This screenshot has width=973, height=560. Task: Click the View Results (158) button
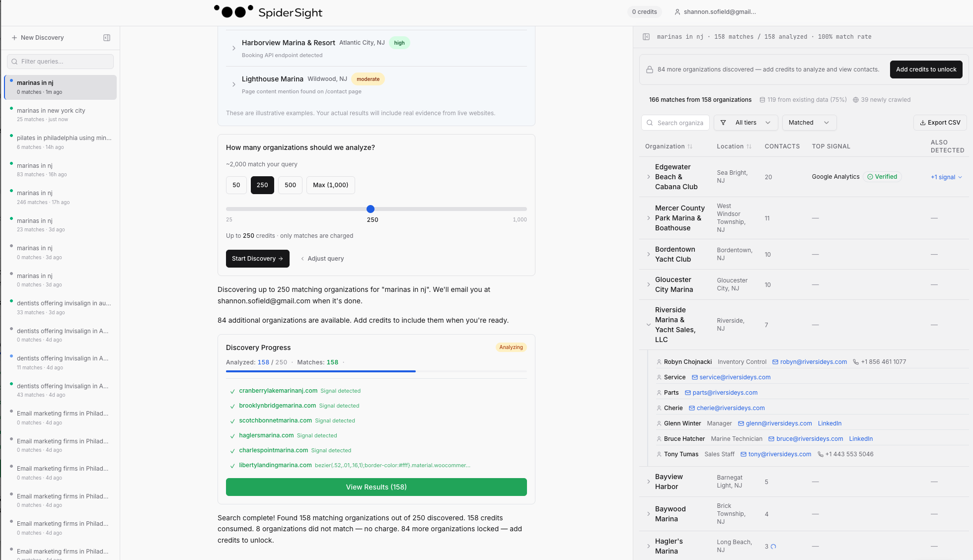(376, 487)
